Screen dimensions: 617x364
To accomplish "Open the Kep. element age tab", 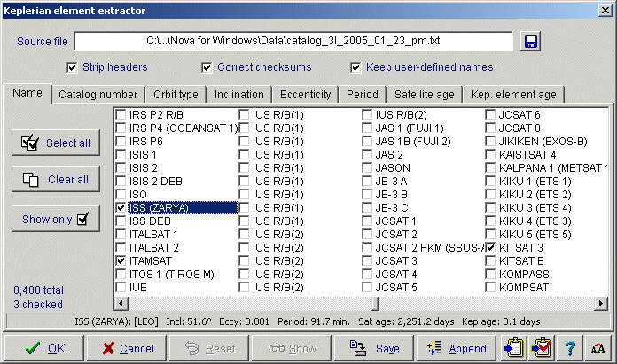I will [x=513, y=95].
